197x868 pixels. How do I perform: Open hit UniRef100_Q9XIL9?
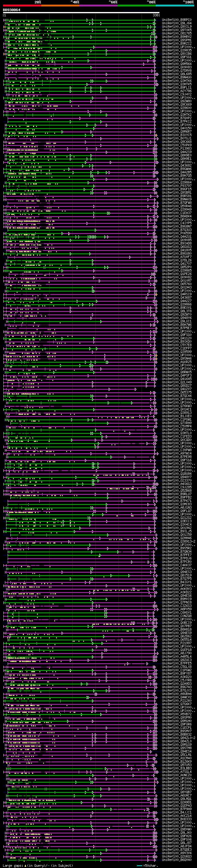click(x=177, y=26)
